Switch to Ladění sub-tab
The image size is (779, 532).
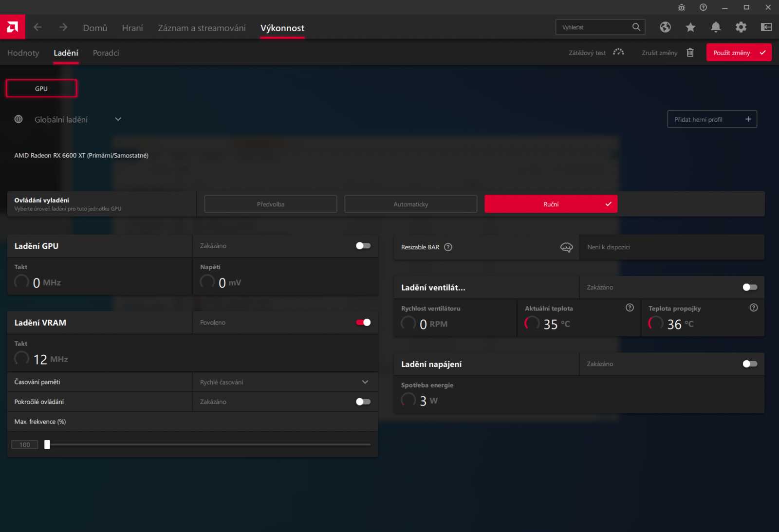[66, 53]
